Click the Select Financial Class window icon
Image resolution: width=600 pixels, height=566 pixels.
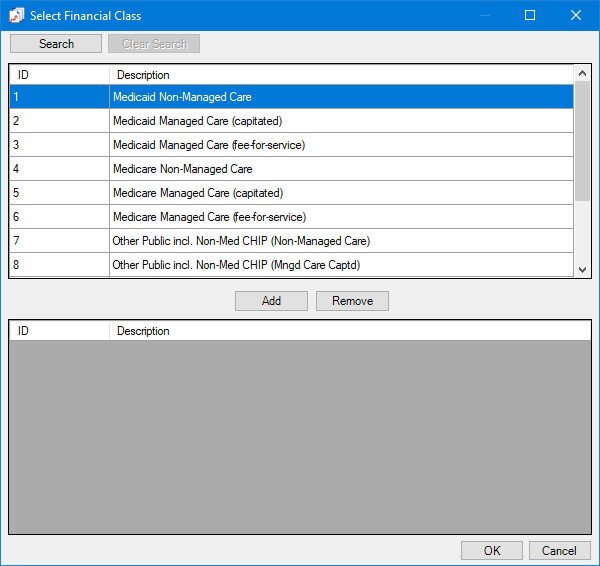[x=16, y=15]
